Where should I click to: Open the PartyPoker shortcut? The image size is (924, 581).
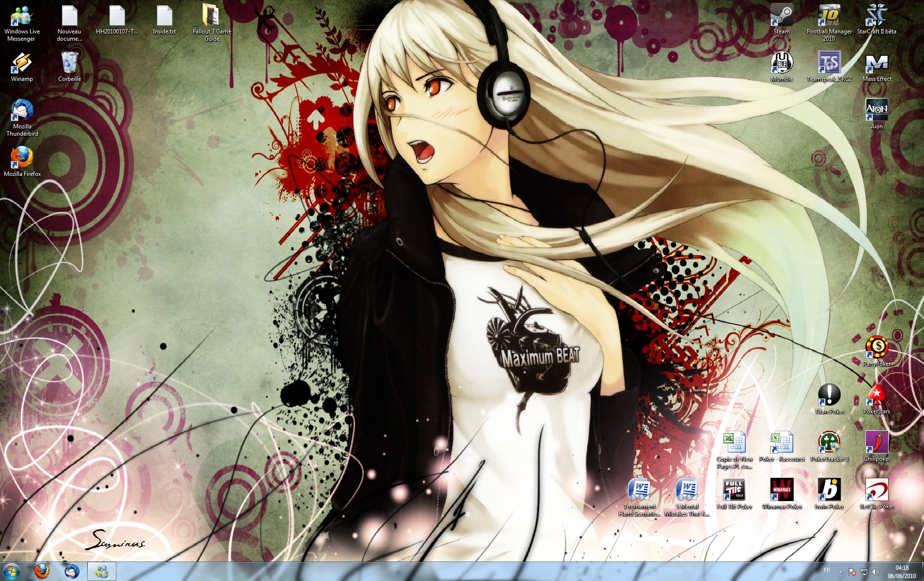(877, 352)
